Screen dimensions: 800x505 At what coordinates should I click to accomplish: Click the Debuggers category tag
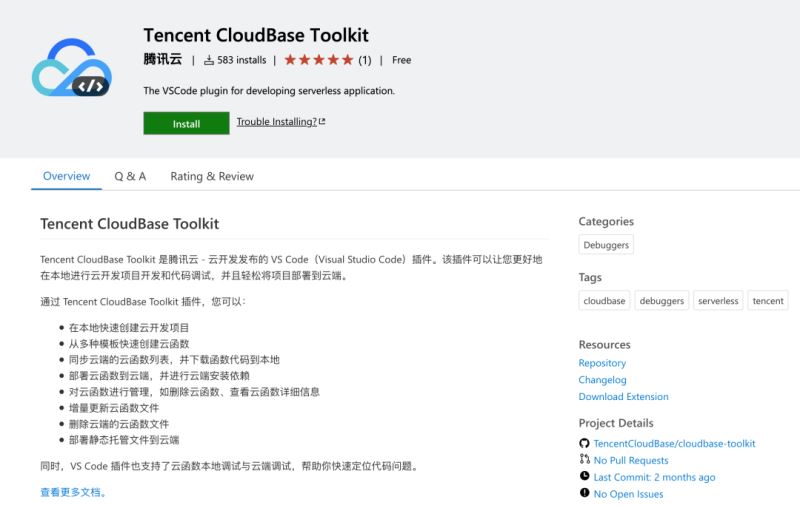606,245
